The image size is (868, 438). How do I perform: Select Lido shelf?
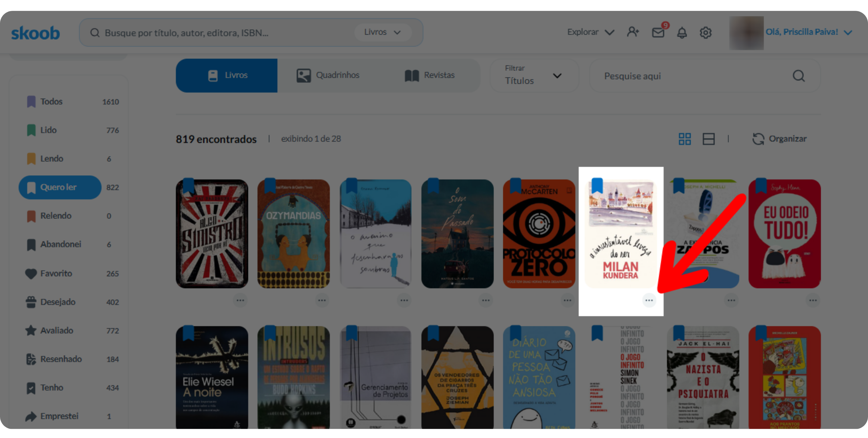pyautogui.click(x=72, y=130)
